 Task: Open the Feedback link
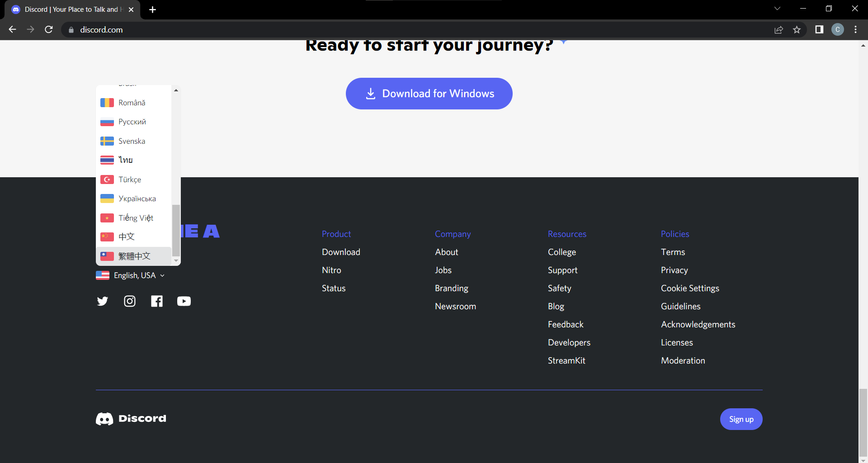[x=566, y=324]
